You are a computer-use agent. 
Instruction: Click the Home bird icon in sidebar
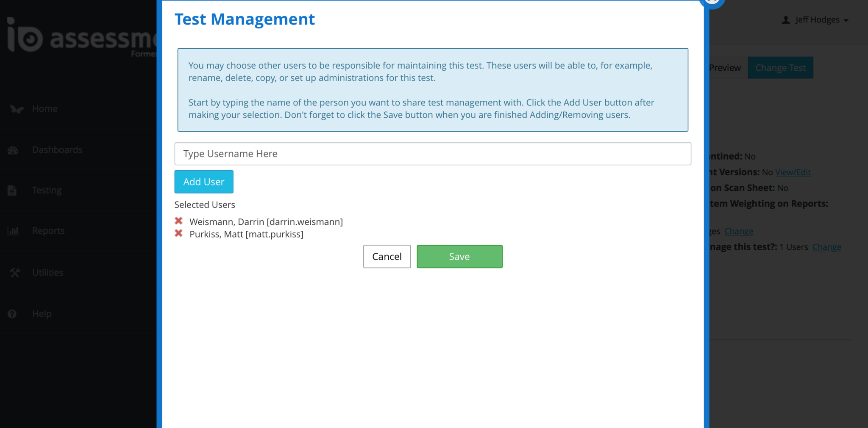17,109
